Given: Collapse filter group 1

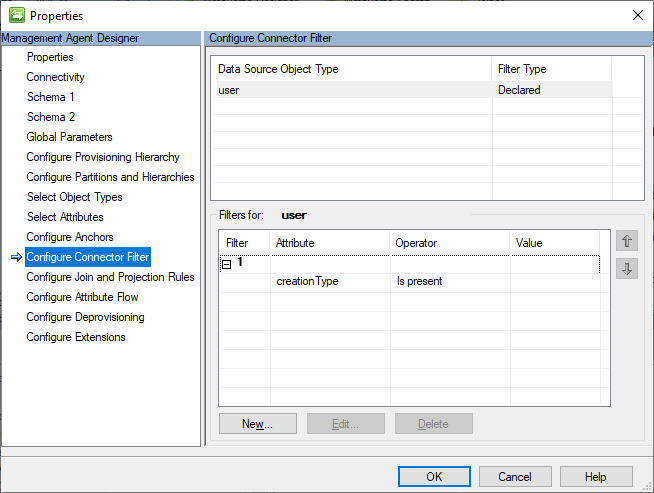Looking at the screenshot, I should tap(227, 263).
